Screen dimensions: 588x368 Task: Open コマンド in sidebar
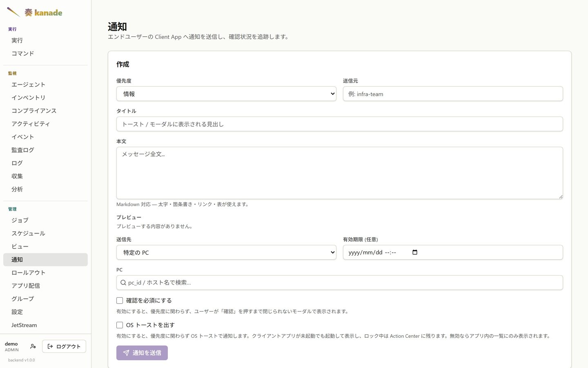pyautogui.click(x=45, y=54)
